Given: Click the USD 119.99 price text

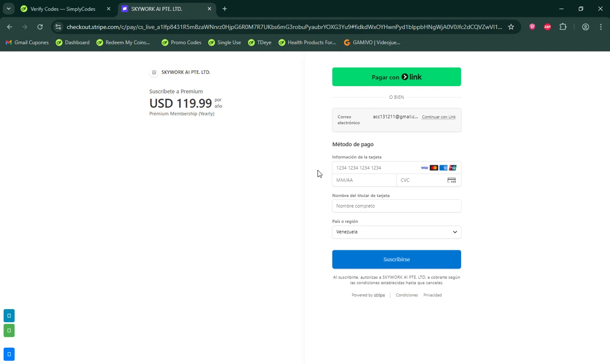Looking at the screenshot, I should (x=181, y=103).
